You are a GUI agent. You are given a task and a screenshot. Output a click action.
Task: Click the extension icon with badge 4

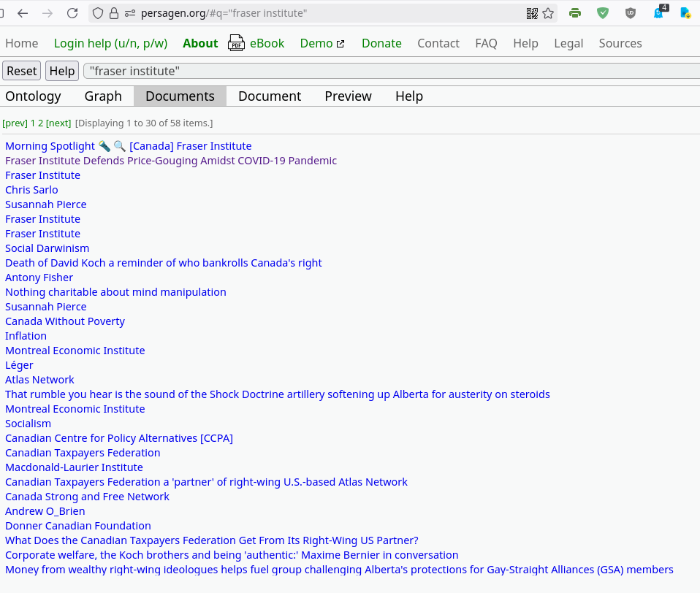[x=659, y=12]
